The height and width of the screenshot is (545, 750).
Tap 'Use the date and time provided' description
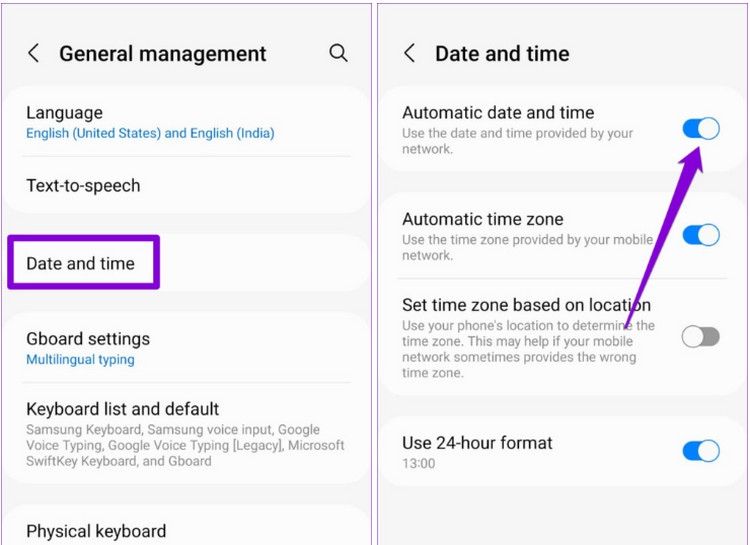pos(518,141)
